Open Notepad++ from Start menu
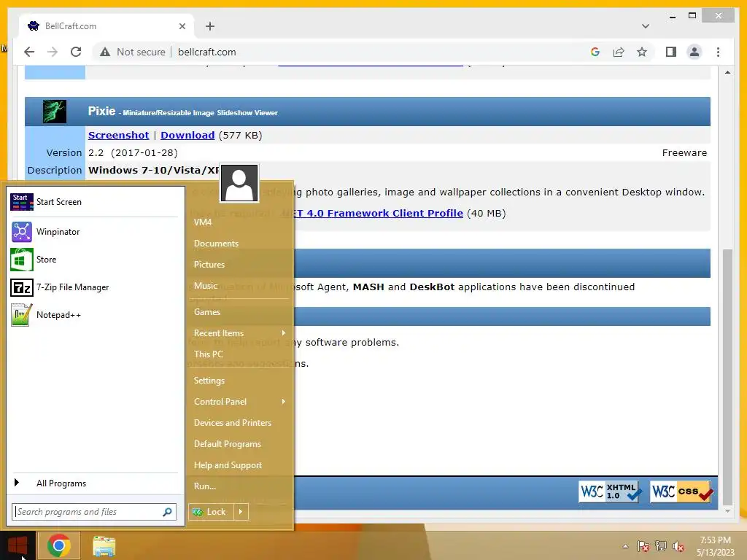The height and width of the screenshot is (560, 747). (94, 315)
